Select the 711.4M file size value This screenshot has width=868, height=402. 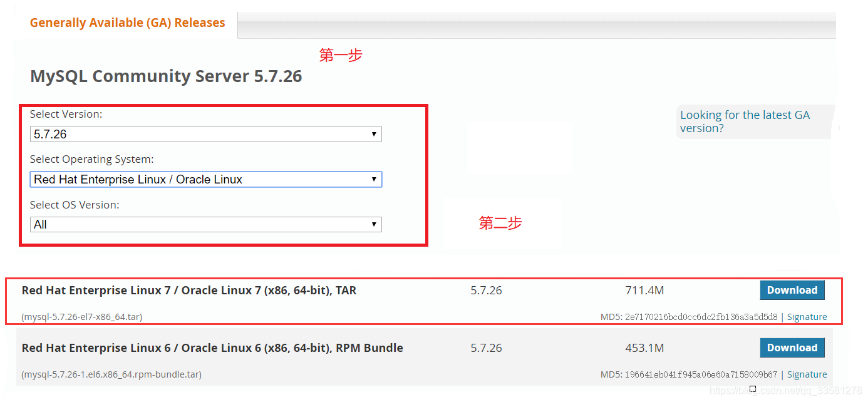coord(644,291)
